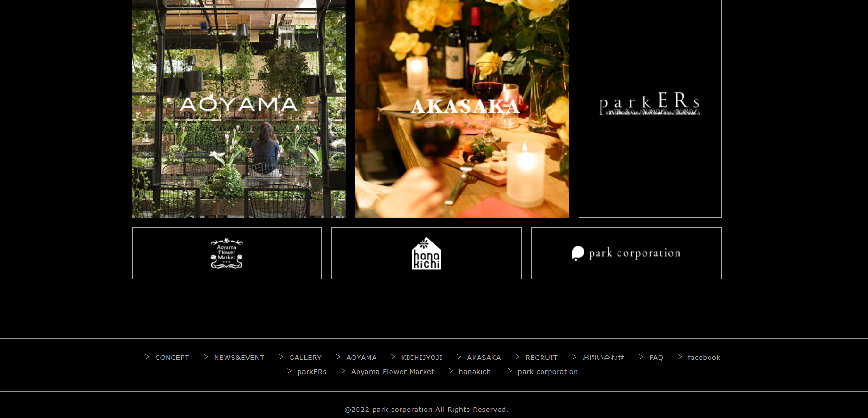The image size is (868, 418).
Task: Go to the CONCEPT footer link
Action: tap(172, 358)
